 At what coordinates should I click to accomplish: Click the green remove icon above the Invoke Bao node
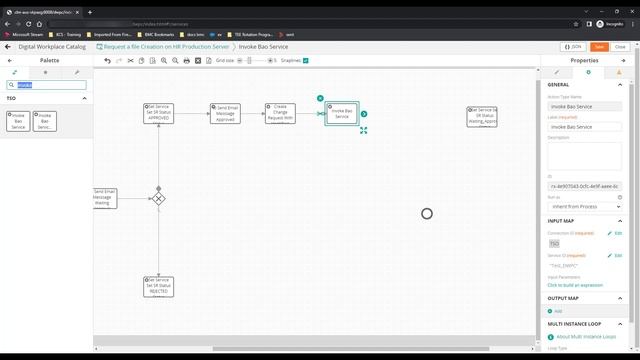click(320, 98)
